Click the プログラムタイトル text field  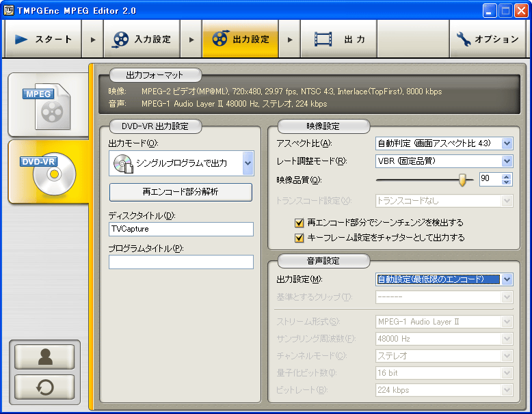pos(181,262)
